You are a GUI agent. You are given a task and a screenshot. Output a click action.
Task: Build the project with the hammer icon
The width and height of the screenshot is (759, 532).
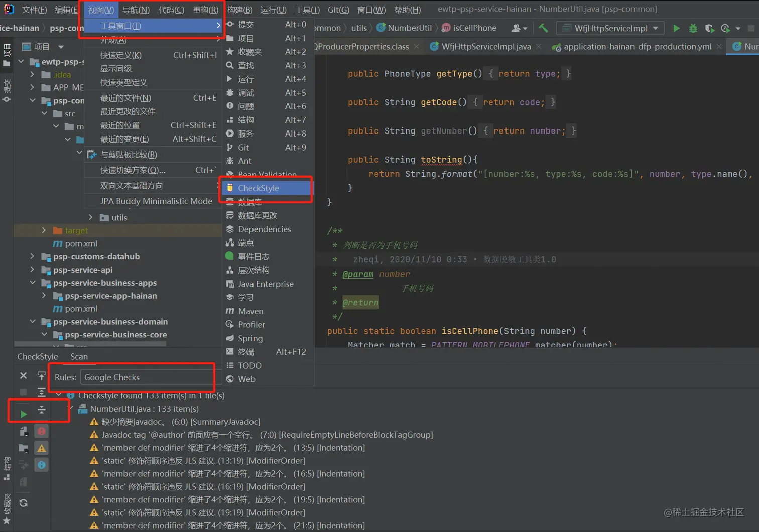543,28
